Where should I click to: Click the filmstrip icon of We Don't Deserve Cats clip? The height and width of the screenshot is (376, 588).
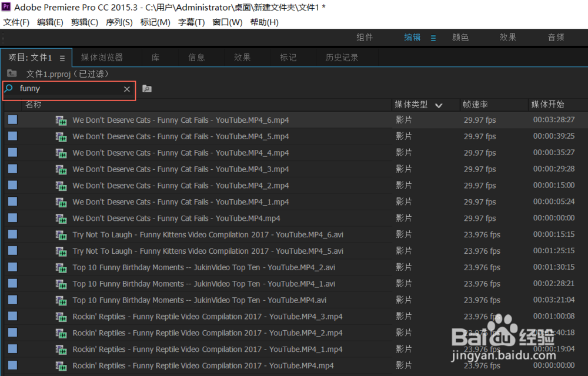62,119
